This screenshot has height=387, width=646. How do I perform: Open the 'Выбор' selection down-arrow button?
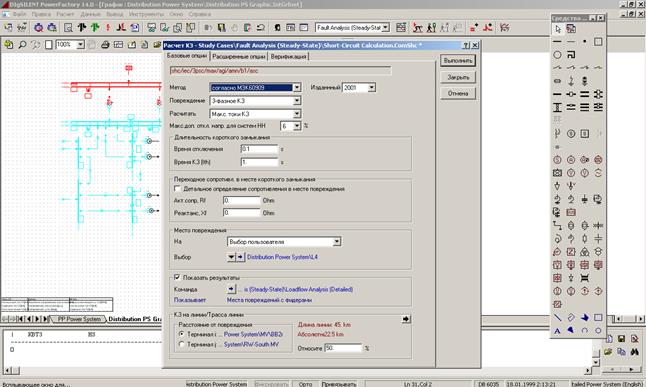[231, 257]
